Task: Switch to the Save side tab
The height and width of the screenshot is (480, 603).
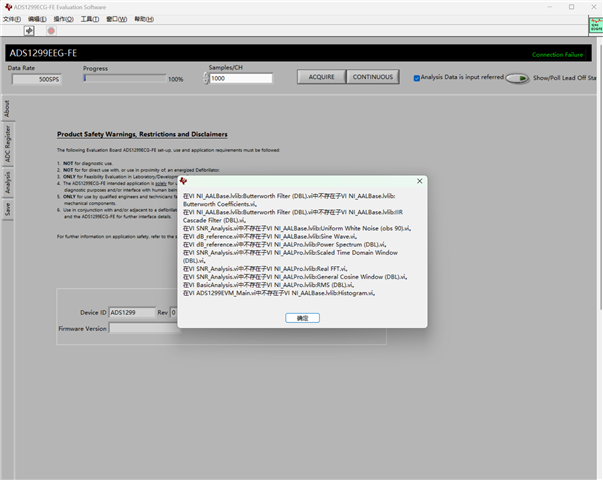Action: point(7,209)
